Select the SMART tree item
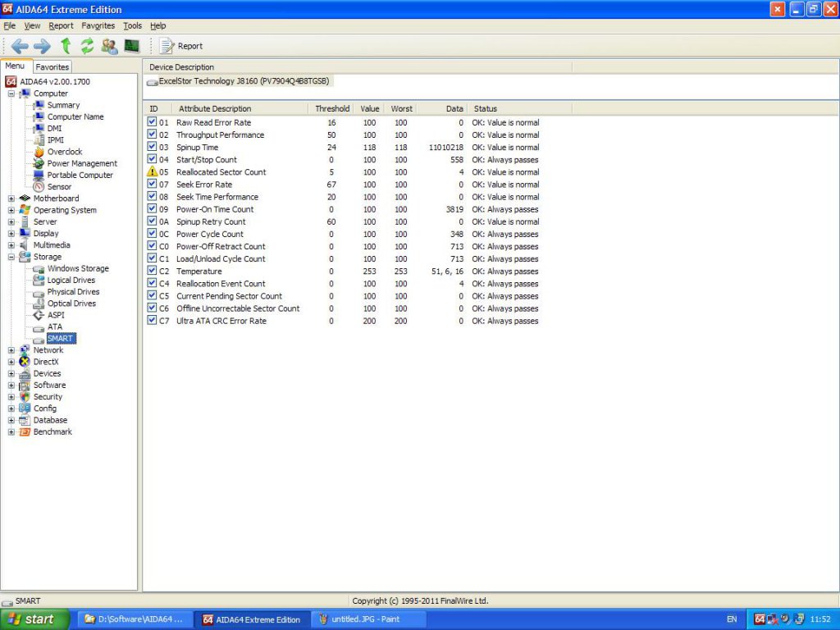Image resolution: width=840 pixels, height=630 pixels. click(x=60, y=339)
